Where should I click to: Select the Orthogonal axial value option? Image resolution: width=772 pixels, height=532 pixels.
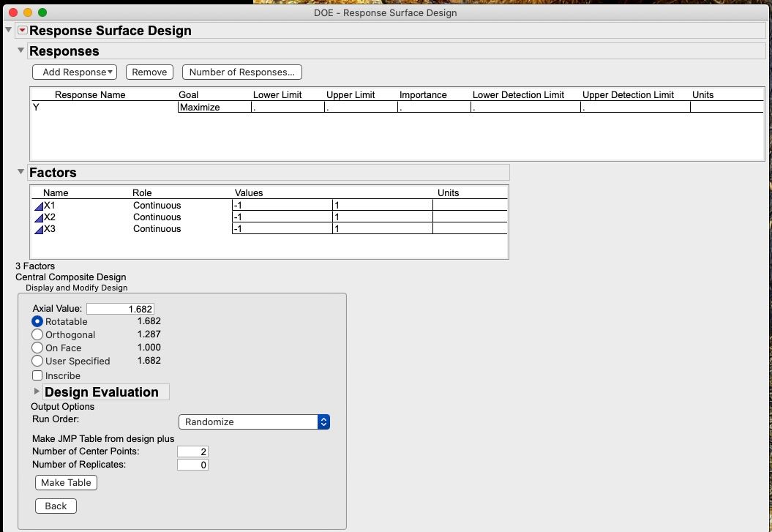(37, 334)
